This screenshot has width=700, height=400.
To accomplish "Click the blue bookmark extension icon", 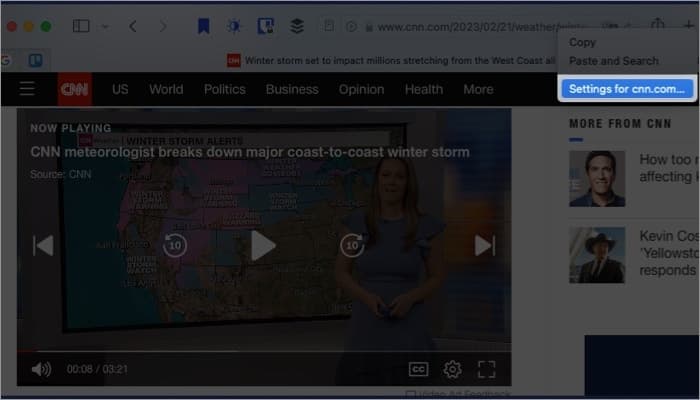I will point(204,26).
